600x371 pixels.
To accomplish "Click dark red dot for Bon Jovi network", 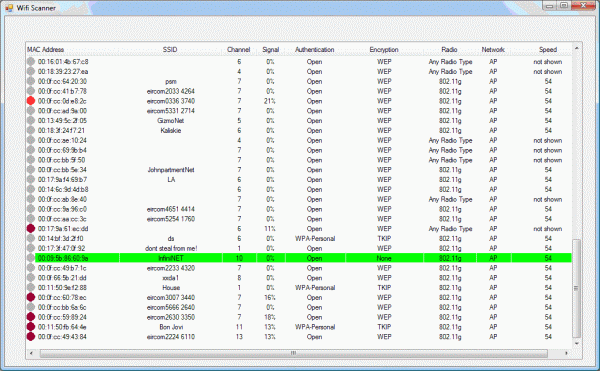I will click(x=31, y=327).
